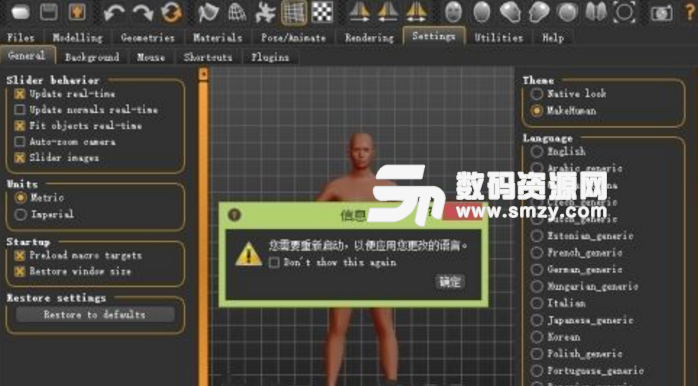Redo the last action
This screenshot has height=386, width=698.
143,12
